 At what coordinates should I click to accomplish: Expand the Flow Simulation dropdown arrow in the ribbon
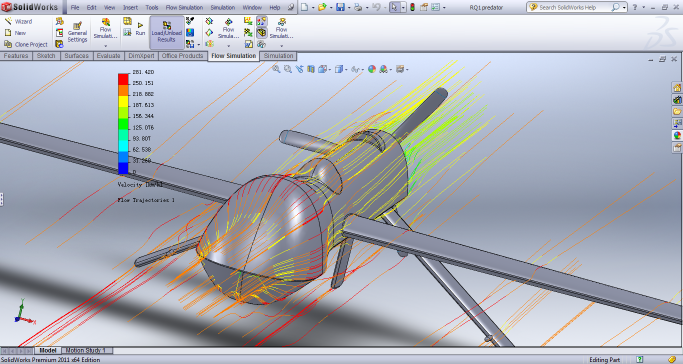(105, 46)
